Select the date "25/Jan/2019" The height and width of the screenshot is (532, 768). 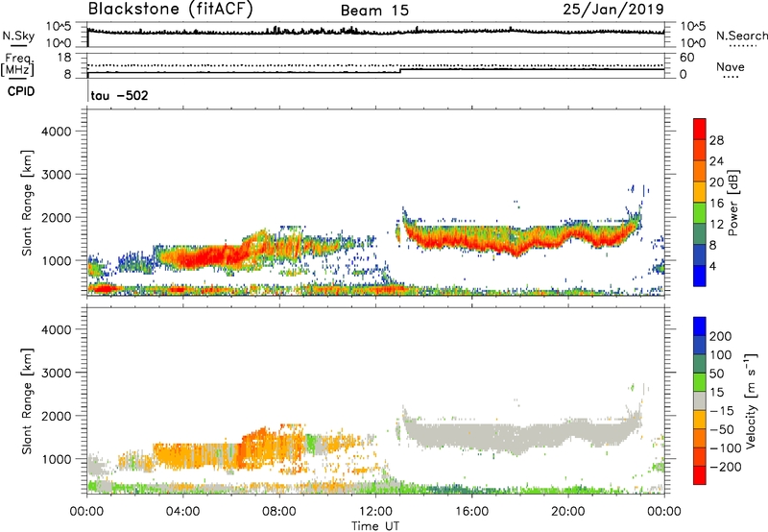[613, 9]
